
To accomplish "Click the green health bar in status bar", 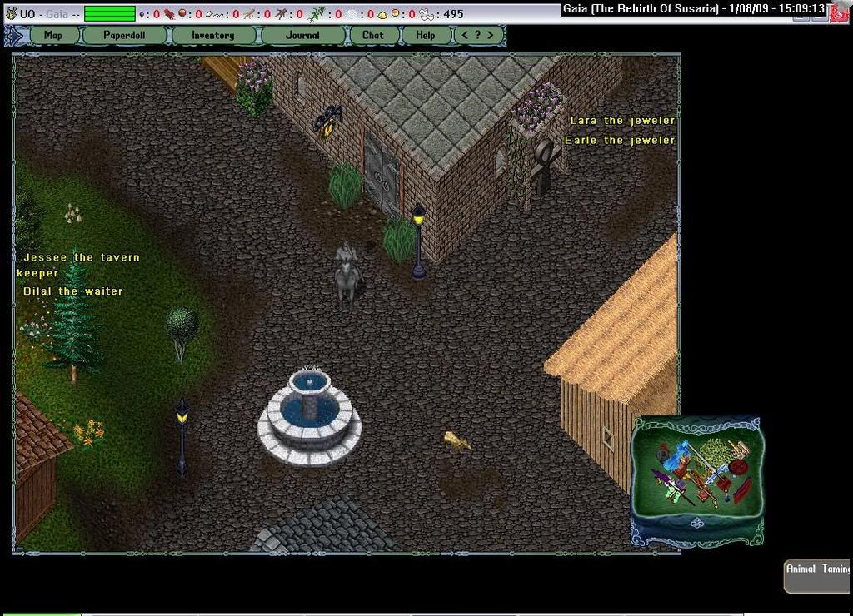I will [110, 13].
